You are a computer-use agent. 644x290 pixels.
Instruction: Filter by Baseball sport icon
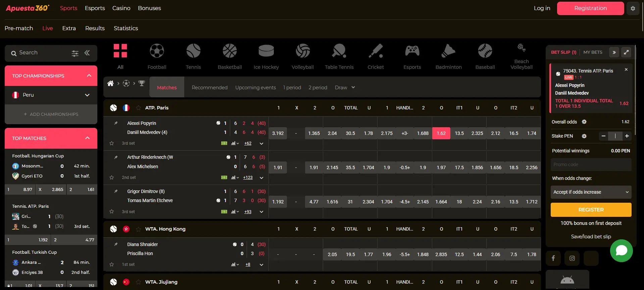click(x=485, y=51)
